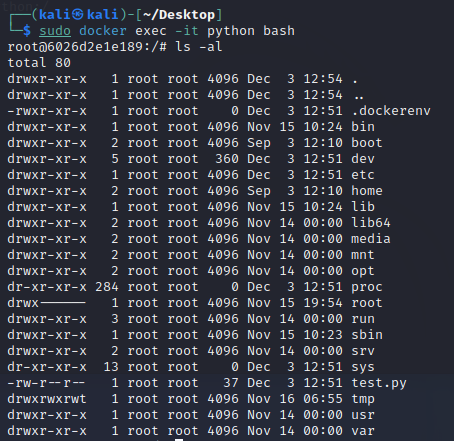The image size is (454, 441).
Task: Click the '-it' flag in the command
Action: click(187, 31)
